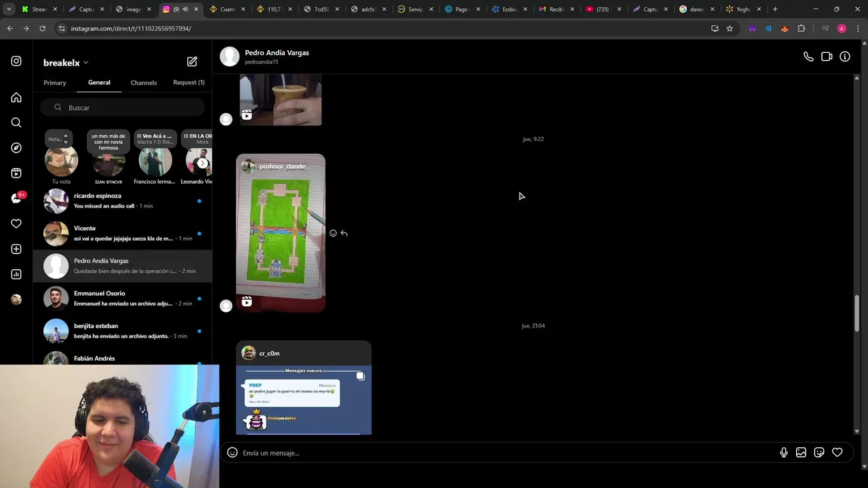Open the Request (1) tab
868x488 pixels.
[x=189, y=83]
